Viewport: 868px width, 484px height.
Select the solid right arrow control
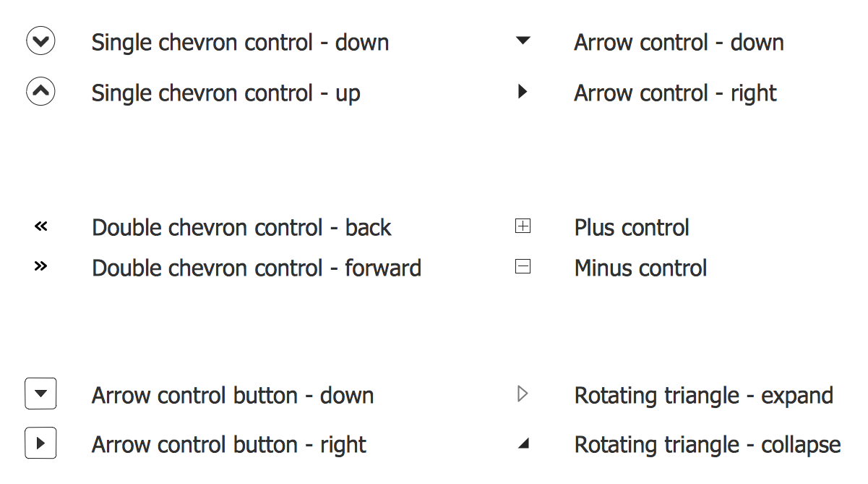(x=523, y=91)
